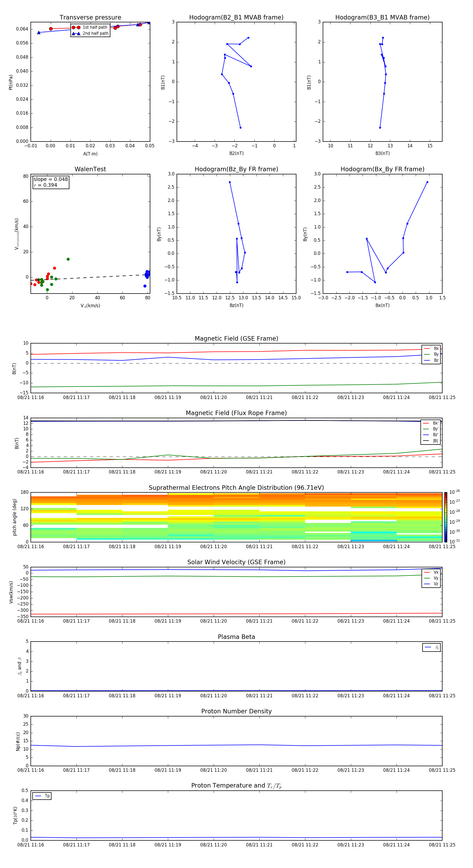Viewport: 473px width, 868px height.
Task: Click the Bx' legend entry in Flux Rope plot
Action: (x=431, y=423)
